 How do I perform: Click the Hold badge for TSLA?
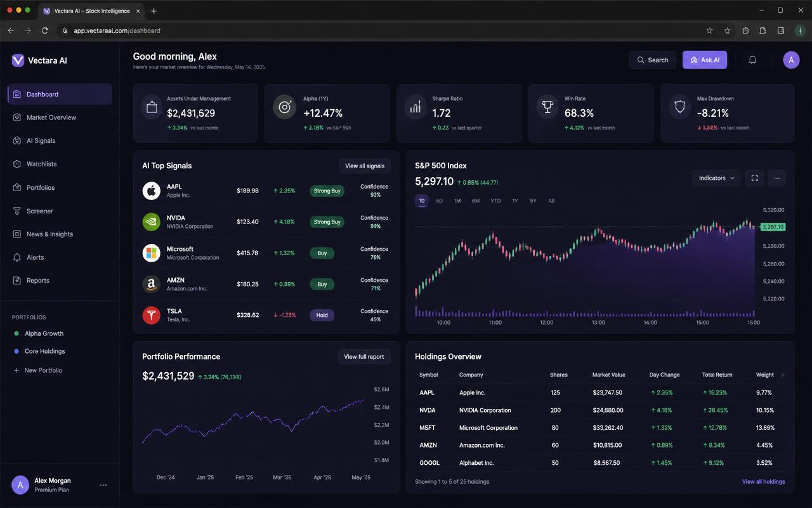322,315
